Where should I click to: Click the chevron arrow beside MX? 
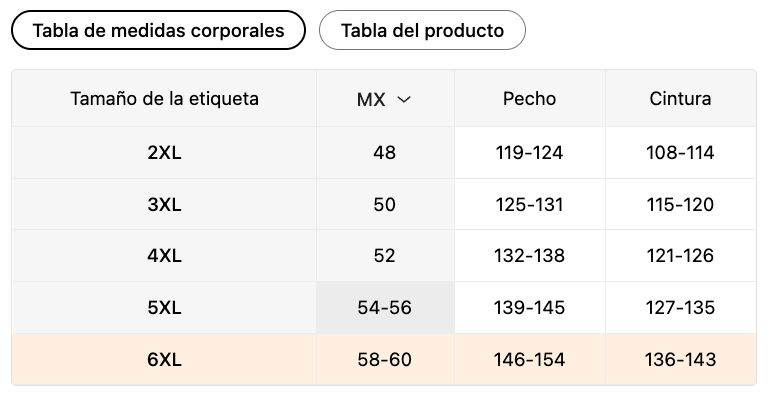(404, 100)
